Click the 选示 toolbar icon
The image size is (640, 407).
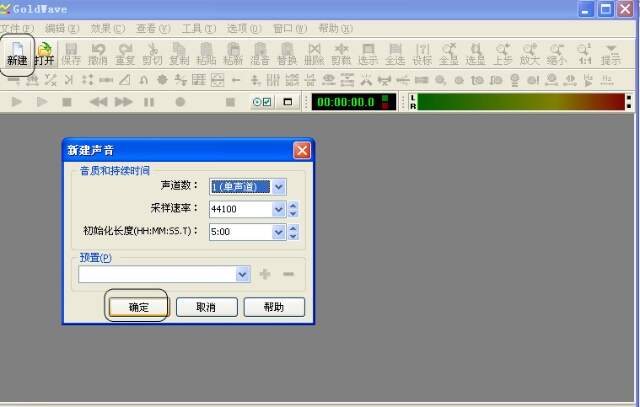pos(368,54)
